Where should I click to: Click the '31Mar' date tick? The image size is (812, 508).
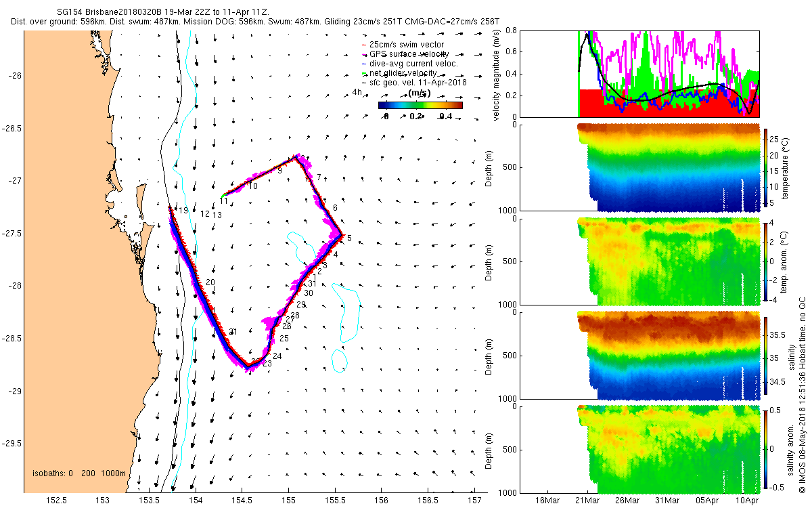pyautogui.click(x=667, y=501)
